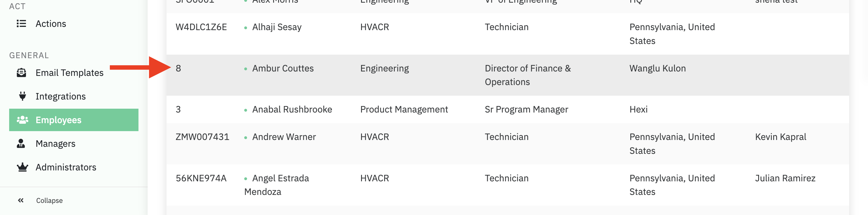Click the Employees group icon
868x215 pixels.
tap(22, 120)
